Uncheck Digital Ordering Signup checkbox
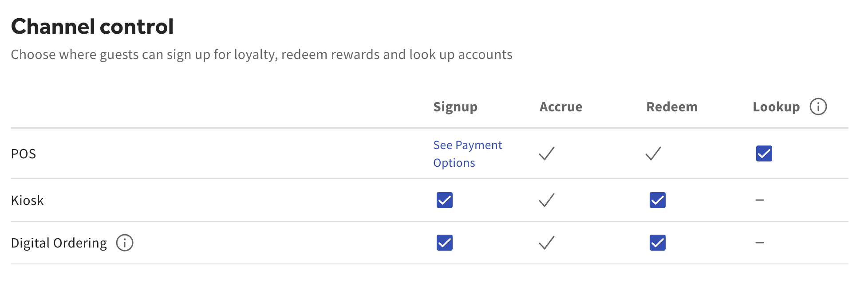The height and width of the screenshot is (291, 868). pos(444,243)
